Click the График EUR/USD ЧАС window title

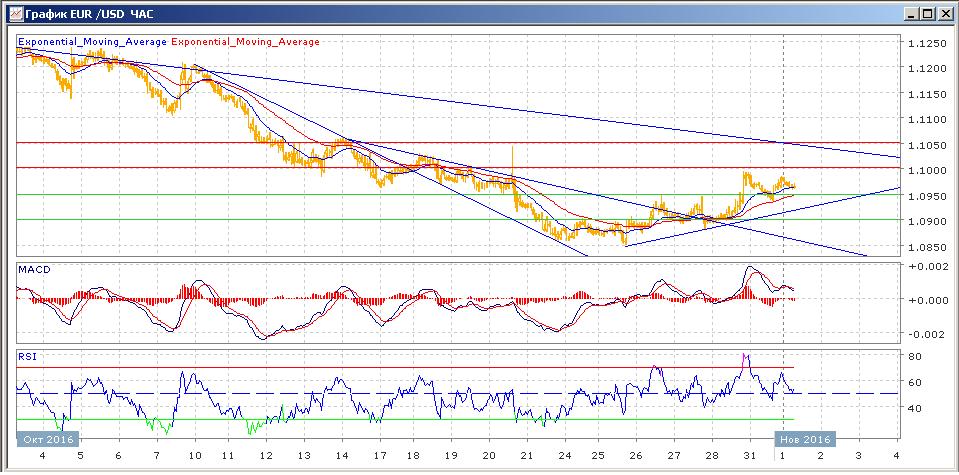(84, 14)
